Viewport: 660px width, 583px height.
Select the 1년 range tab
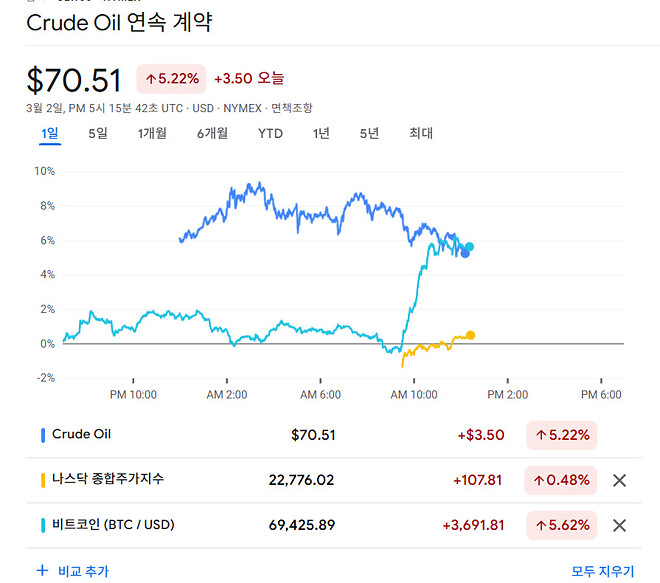[321, 133]
